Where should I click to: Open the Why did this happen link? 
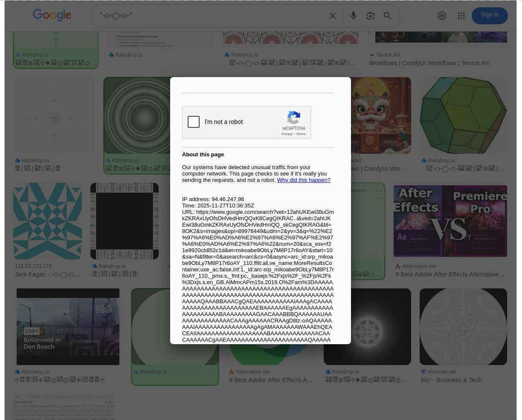pyautogui.click(x=303, y=180)
